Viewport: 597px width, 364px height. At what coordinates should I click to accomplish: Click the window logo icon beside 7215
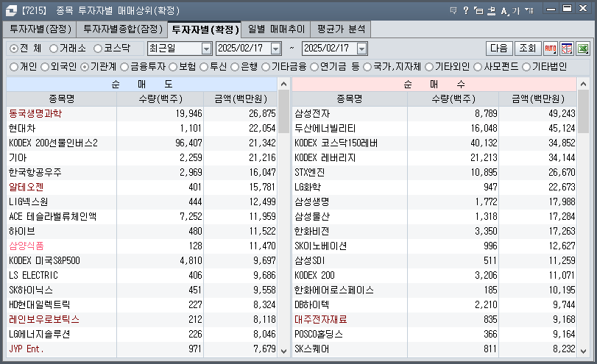click(11, 10)
